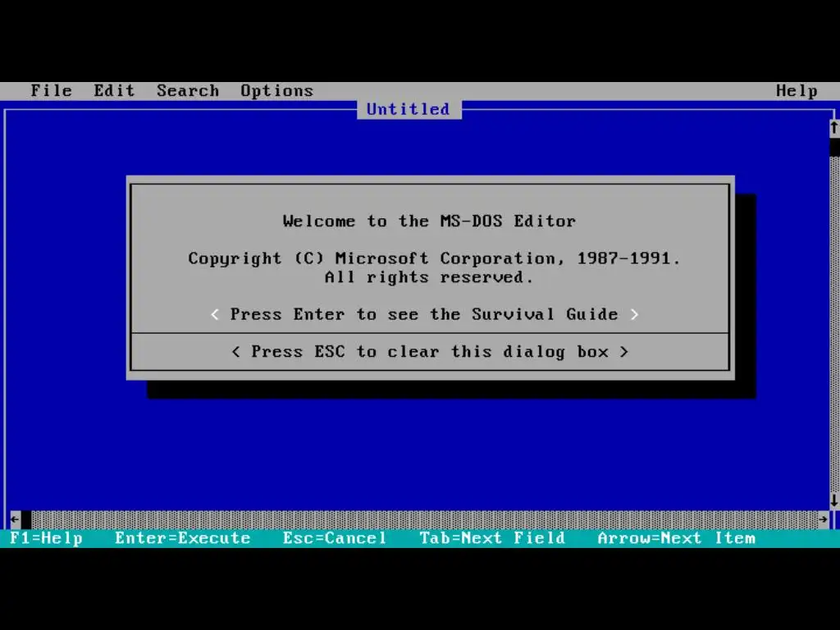Screen dimensions: 840x630
Task: Click the vertical scrollbar down arrow
Action: [x=834, y=501]
